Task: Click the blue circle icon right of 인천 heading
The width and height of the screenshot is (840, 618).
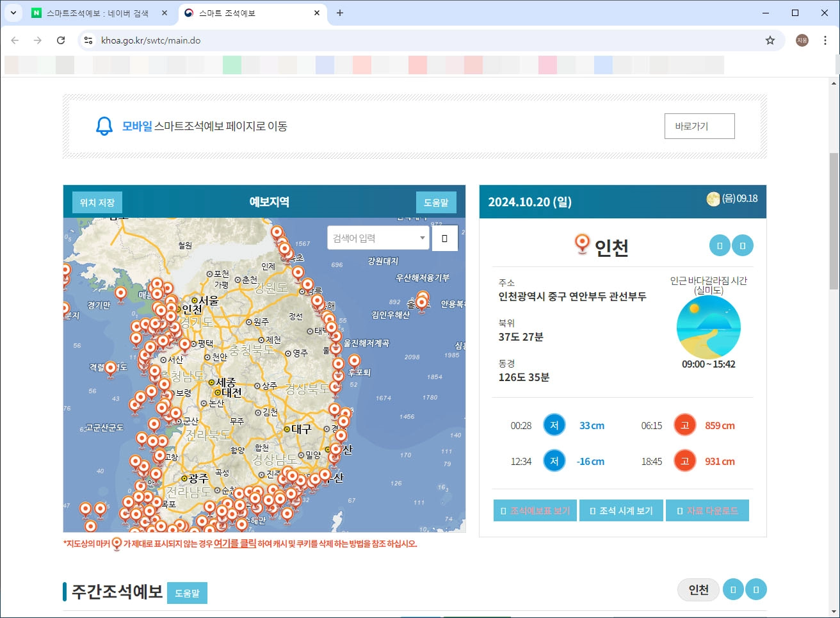Action: [x=719, y=245]
